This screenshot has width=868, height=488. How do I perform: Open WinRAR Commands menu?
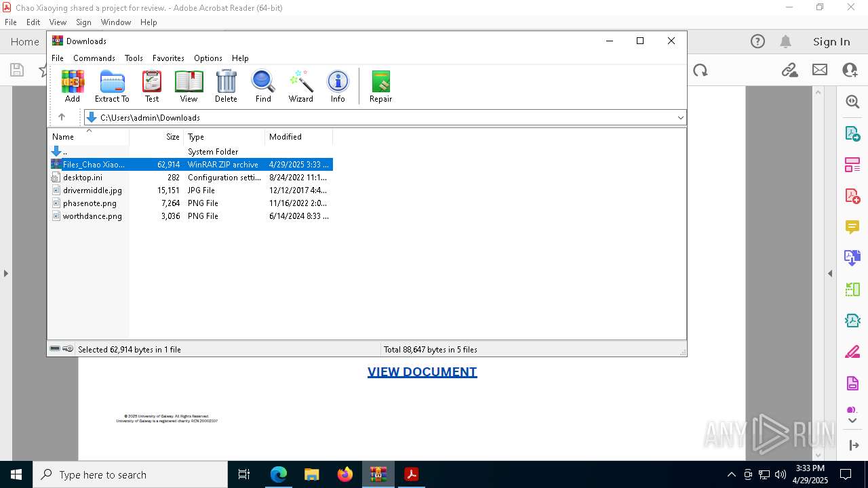(x=94, y=58)
